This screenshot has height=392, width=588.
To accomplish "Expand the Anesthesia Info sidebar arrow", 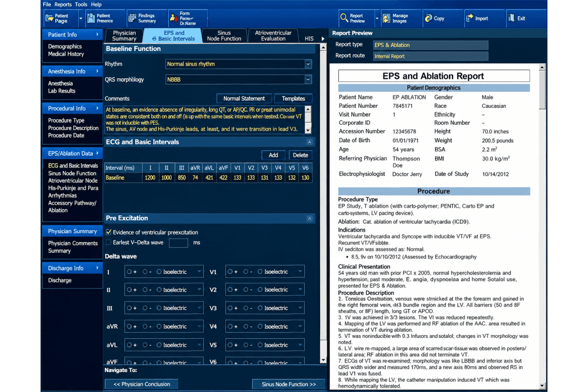I will (x=97, y=71).
